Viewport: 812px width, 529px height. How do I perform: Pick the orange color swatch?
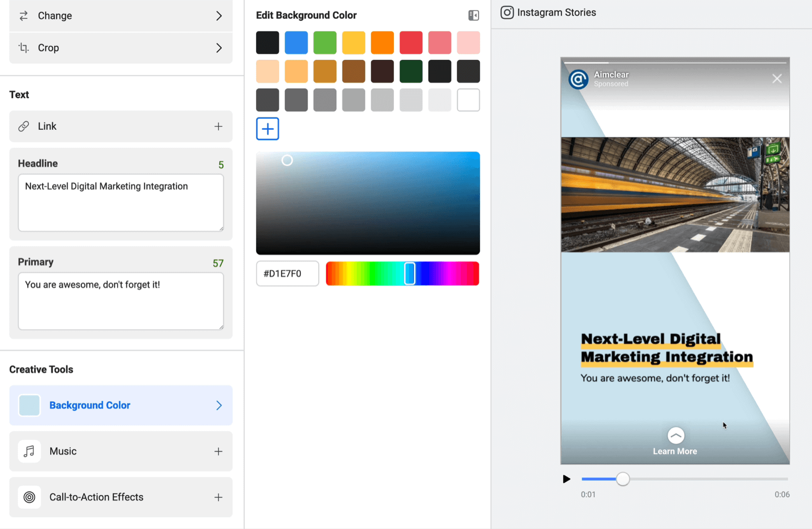[x=382, y=43]
